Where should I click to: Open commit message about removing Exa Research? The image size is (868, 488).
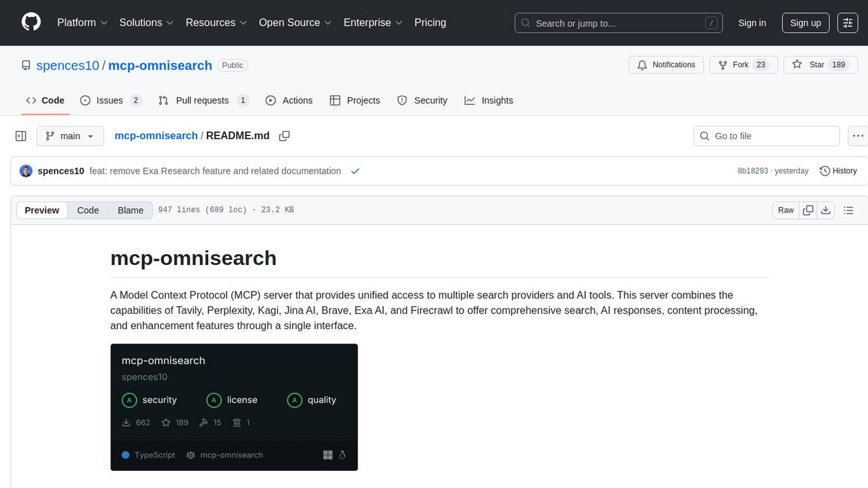click(x=215, y=171)
